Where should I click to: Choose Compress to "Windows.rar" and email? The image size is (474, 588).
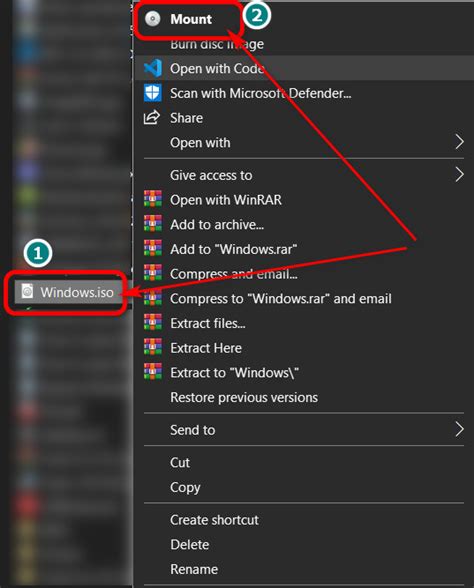(281, 299)
